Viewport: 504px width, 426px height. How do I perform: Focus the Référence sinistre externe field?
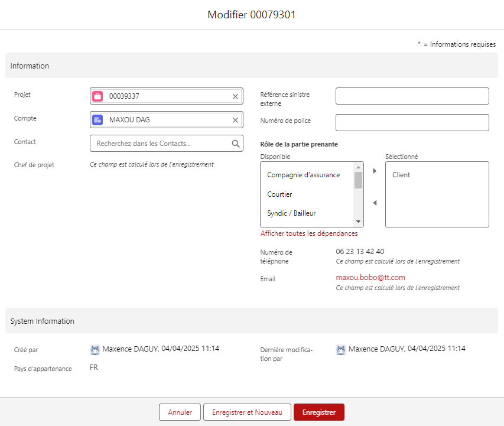[x=412, y=96]
